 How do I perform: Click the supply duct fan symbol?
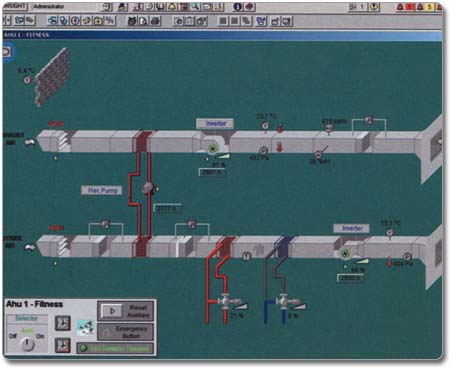coord(345,254)
